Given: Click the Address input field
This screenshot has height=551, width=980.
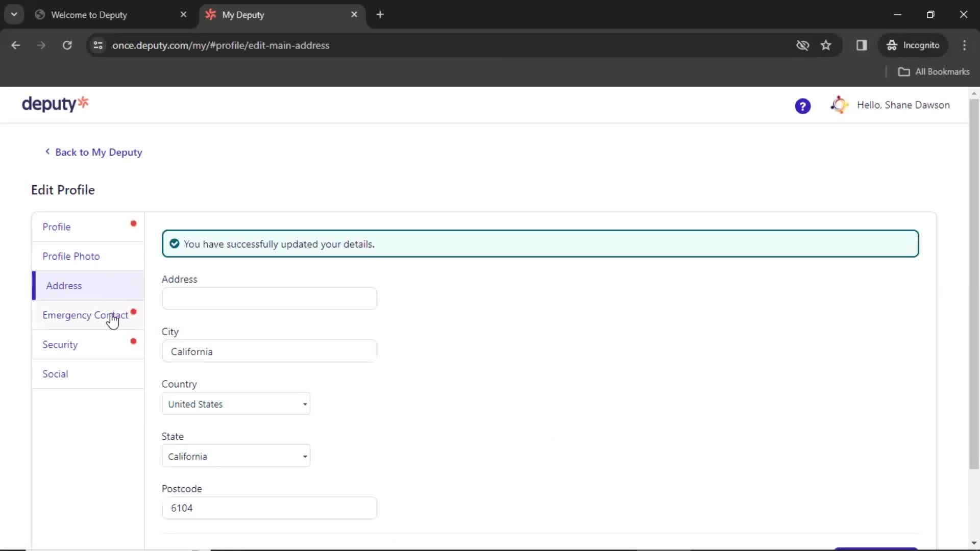Looking at the screenshot, I should (269, 298).
